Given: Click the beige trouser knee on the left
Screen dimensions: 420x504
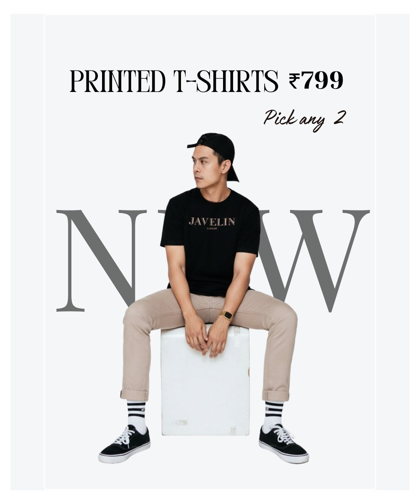Looking at the screenshot, I should (x=136, y=319).
